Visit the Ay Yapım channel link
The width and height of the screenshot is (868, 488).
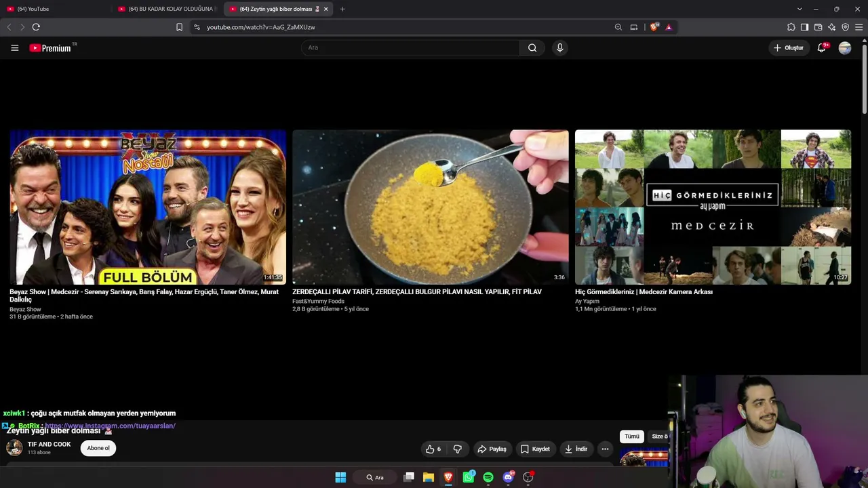coord(587,301)
